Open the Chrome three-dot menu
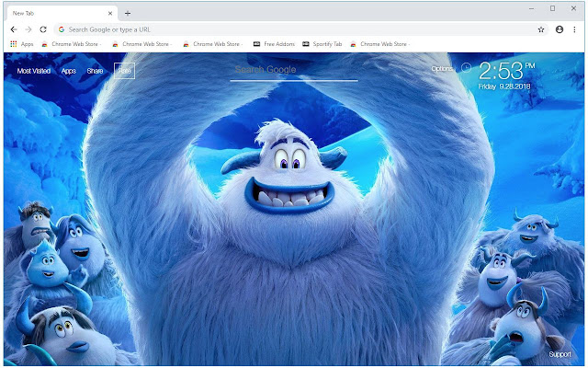This screenshot has height=368, width=588. click(x=574, y=29)
